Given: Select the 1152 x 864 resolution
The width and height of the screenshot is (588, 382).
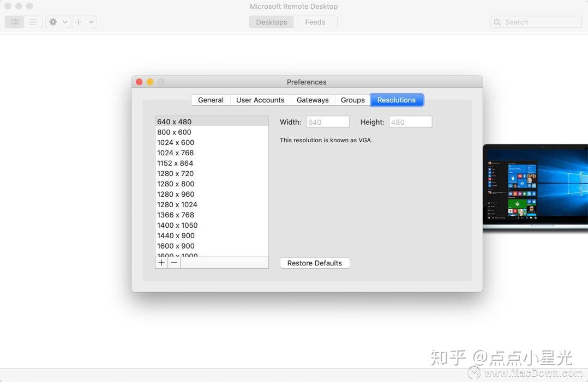Looking at the screenshot, I should (212, 163).
